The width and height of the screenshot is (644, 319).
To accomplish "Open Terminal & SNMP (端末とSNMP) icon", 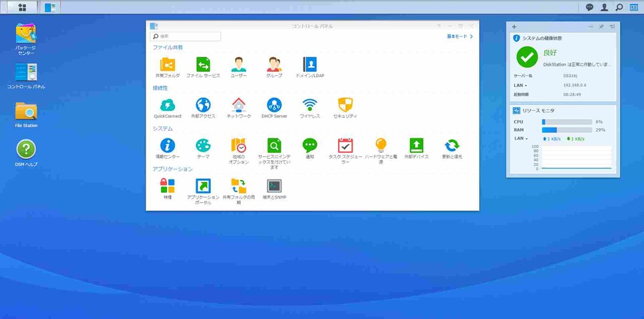I will pos(274,185).
